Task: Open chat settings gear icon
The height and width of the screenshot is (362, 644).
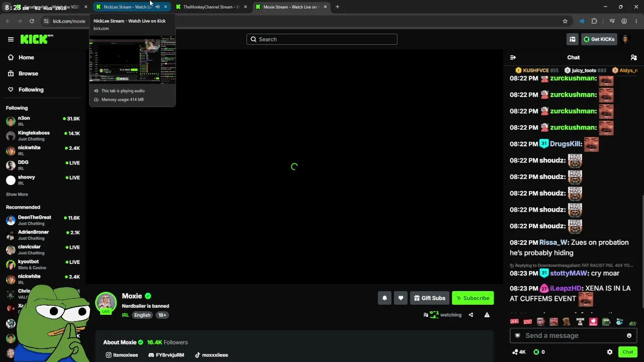Action: (610, 352)
